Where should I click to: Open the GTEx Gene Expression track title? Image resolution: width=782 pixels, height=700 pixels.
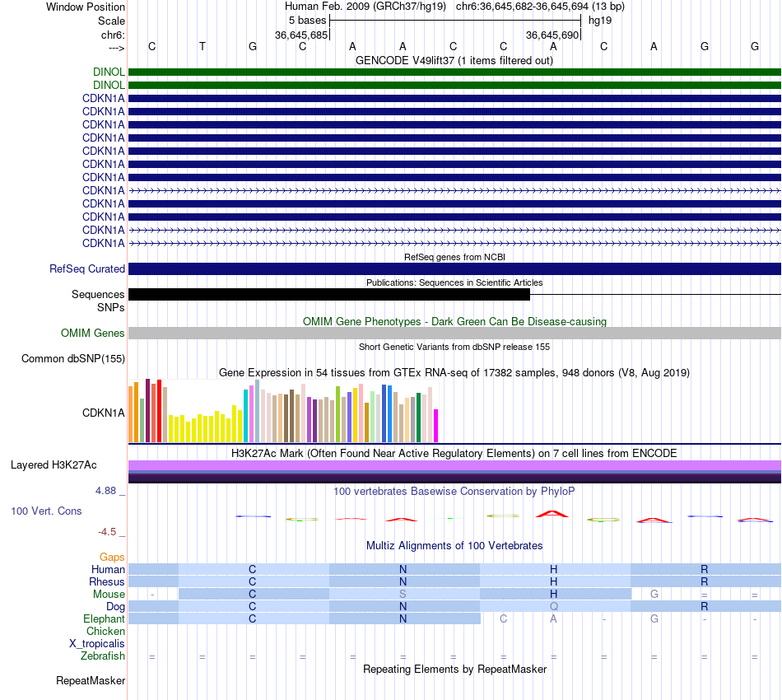click(454, 373)
